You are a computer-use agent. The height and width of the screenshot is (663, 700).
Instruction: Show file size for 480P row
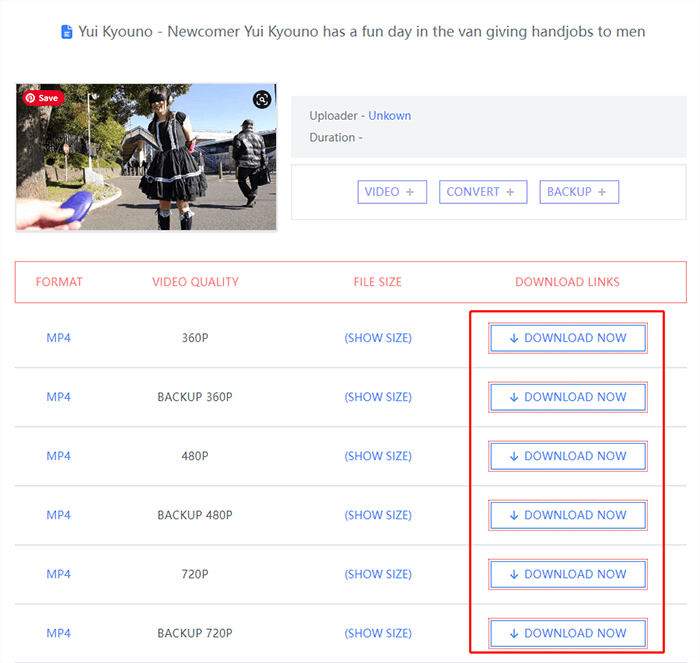[x=378, y=456]
